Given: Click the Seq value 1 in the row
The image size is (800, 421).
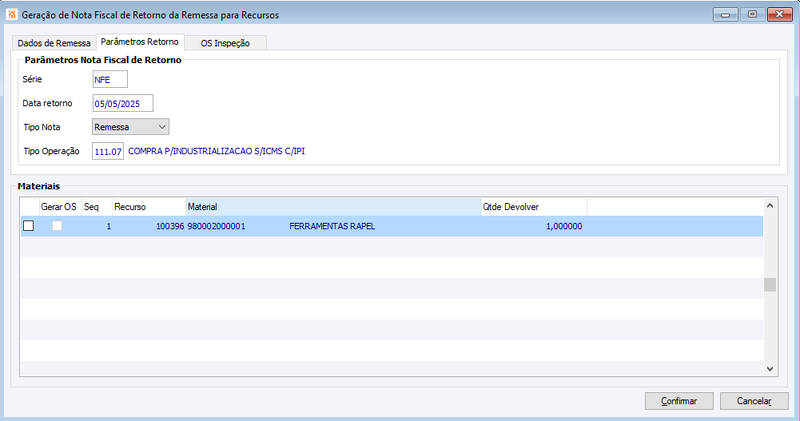Looking at the screenshot, I should coord(109,226).
